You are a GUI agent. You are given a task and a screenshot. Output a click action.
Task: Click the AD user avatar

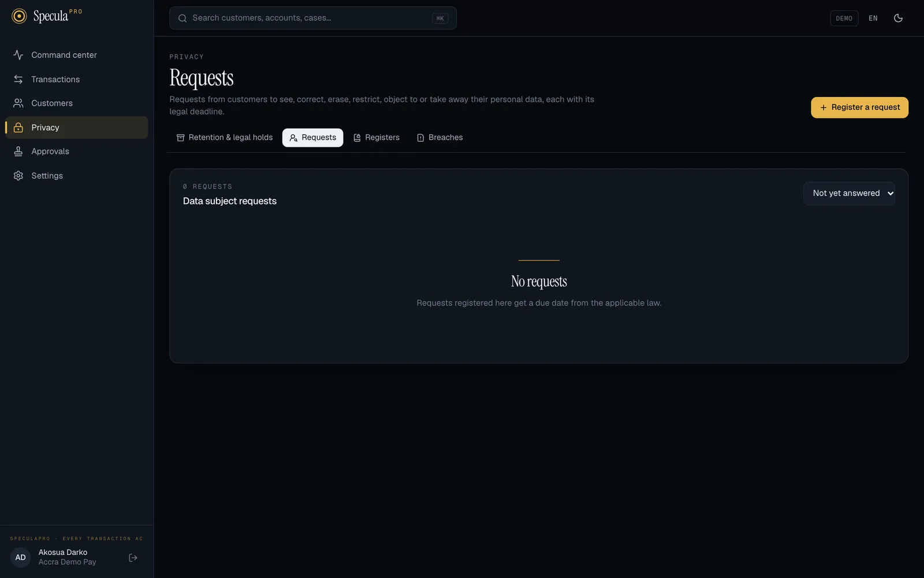click(21, 558)
